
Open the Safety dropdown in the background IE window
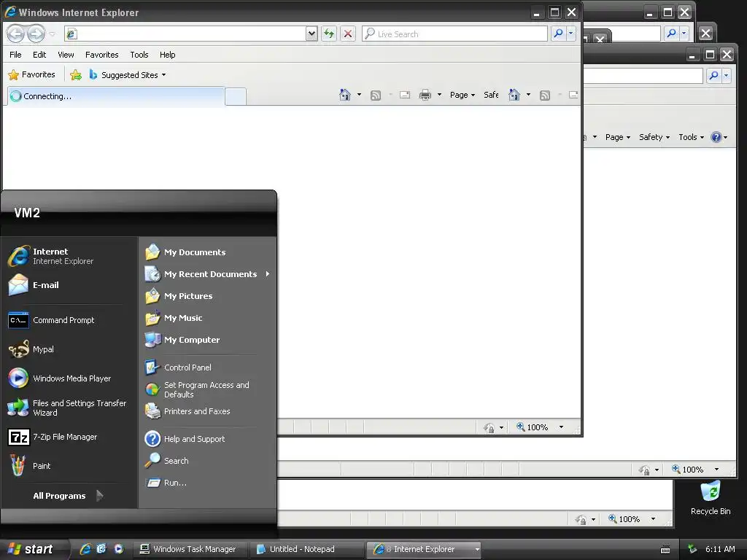(x=654, y=137)
